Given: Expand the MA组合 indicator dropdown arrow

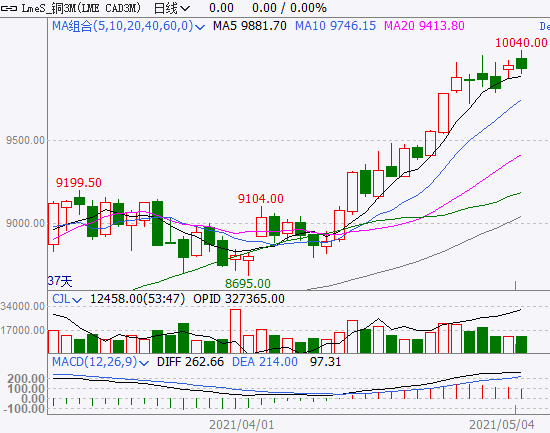Looking at the screenshot, I should pos(200,27).
